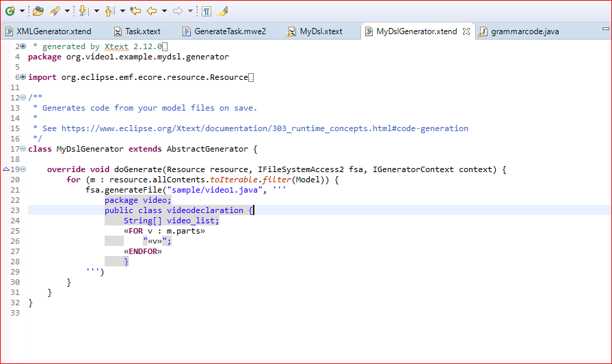Image resolution: width=612 pixels, height=364 pixels.
Task: Click collapsed text marker after 2.12.0
Action: 165,46
